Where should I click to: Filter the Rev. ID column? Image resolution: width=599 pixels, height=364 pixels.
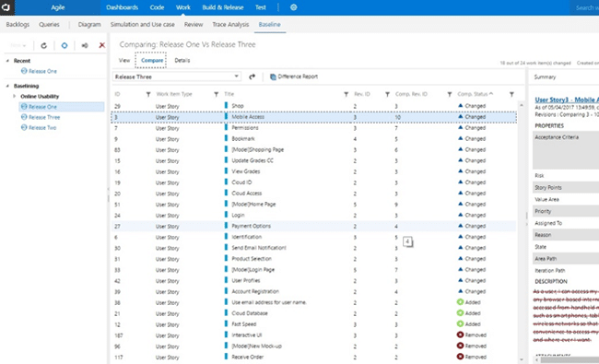pos(387,94)
